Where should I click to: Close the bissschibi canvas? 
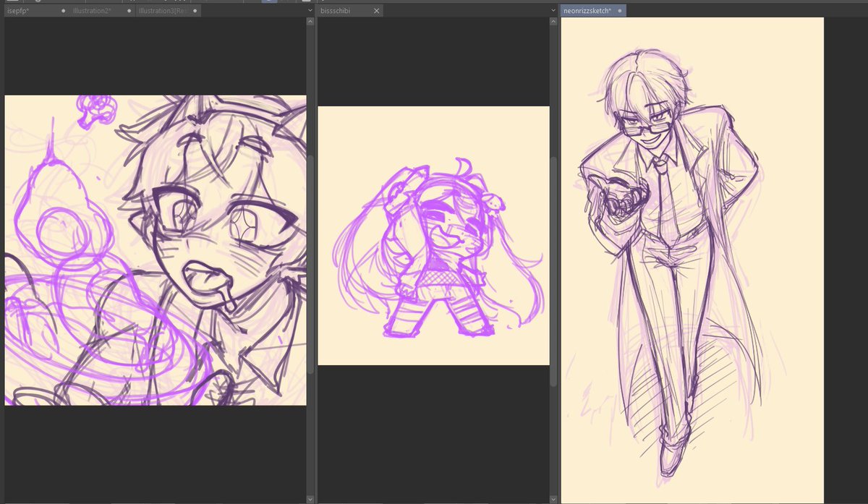tap(375, 11)
